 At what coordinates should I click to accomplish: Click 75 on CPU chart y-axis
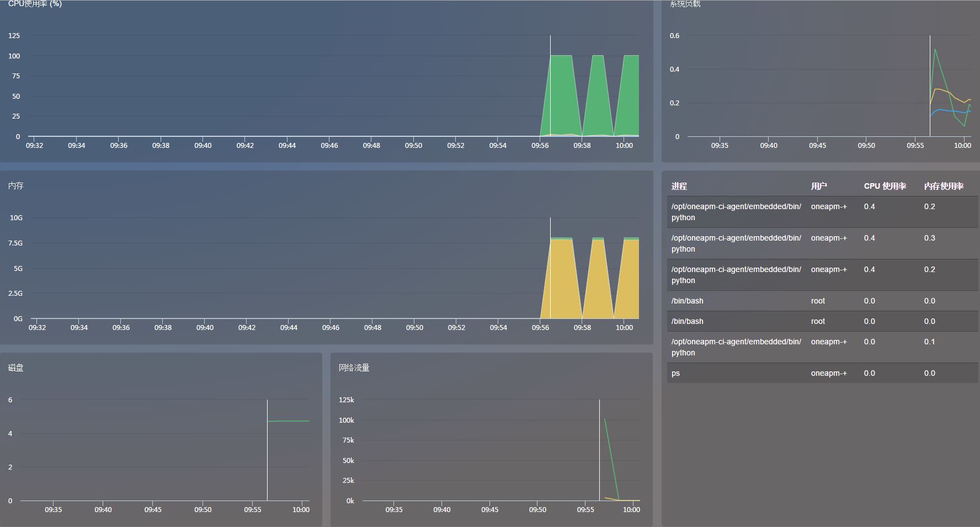click(16, 76)
